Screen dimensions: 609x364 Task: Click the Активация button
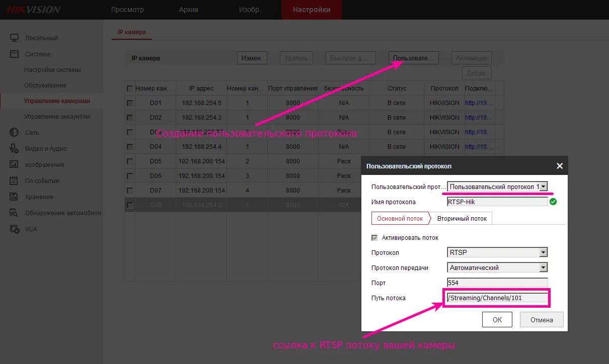tap(471, 58)
